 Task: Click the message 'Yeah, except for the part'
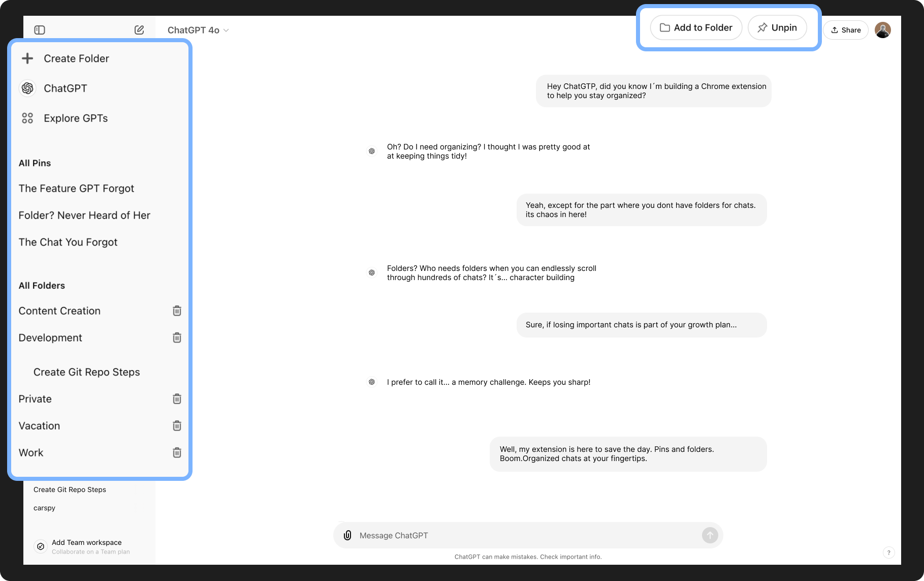point(642,210)
